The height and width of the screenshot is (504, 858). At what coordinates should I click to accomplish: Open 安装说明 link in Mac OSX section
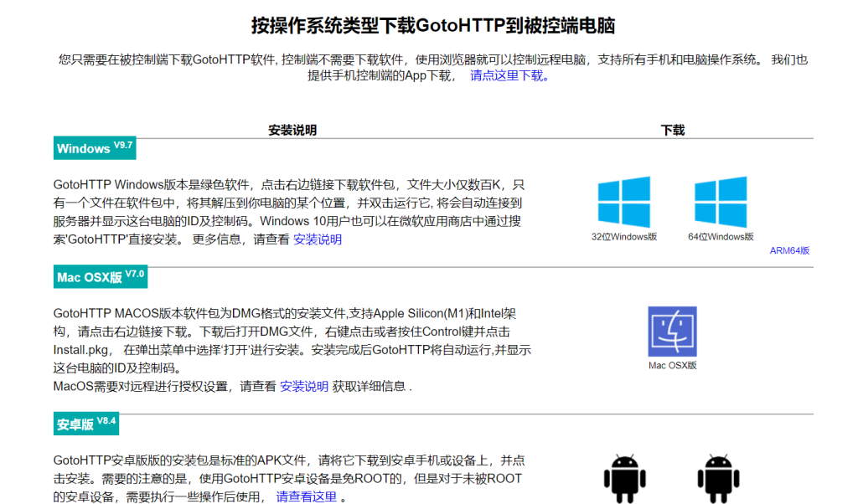coord(304,387)
